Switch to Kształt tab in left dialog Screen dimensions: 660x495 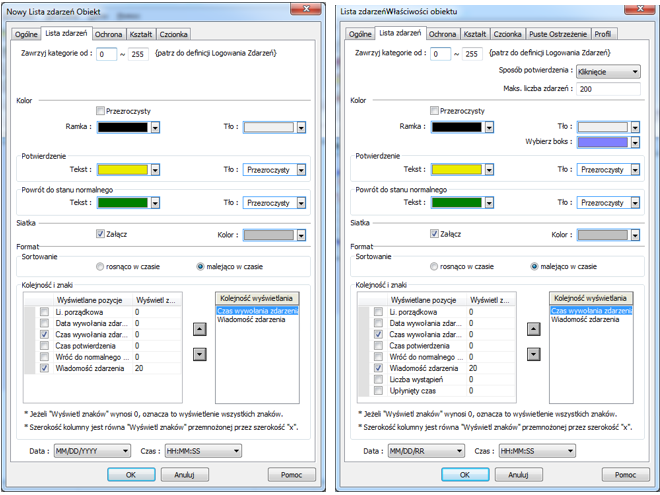pyautogui.click(x=141, y=34)
